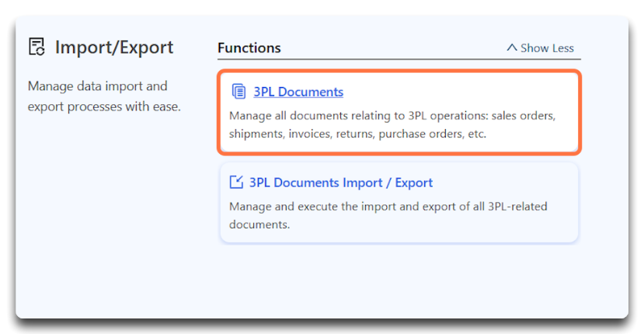The width and height of the screenshot is (644, 334).
Task: Click the description text under 3PL Documents
Action: pos(392,124)
